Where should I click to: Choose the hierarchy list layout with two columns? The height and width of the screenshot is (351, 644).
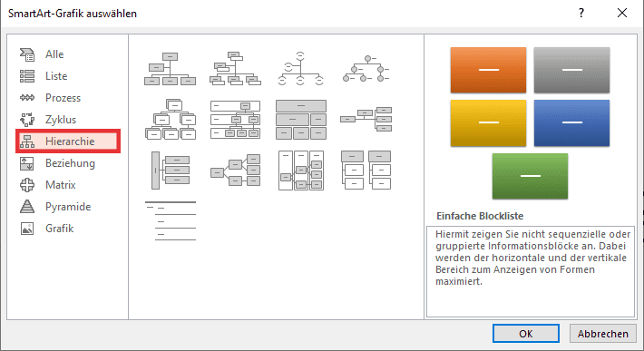click(366, 171)
